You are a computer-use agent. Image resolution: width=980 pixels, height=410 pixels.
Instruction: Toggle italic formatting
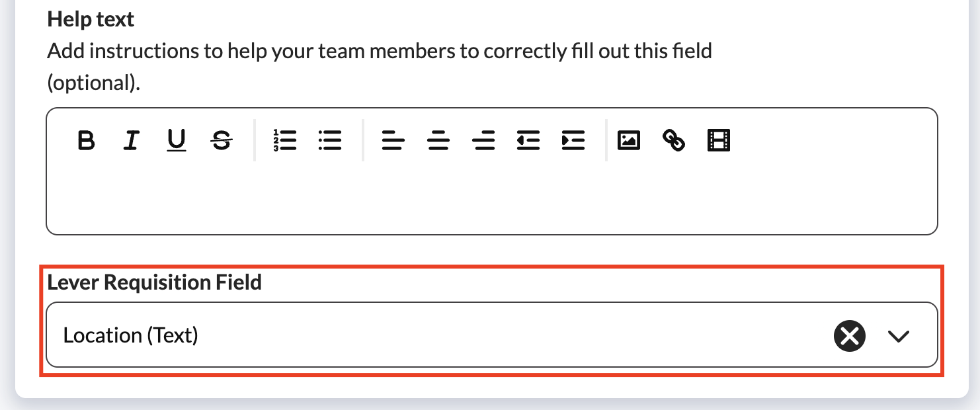(x=131, y=140)
